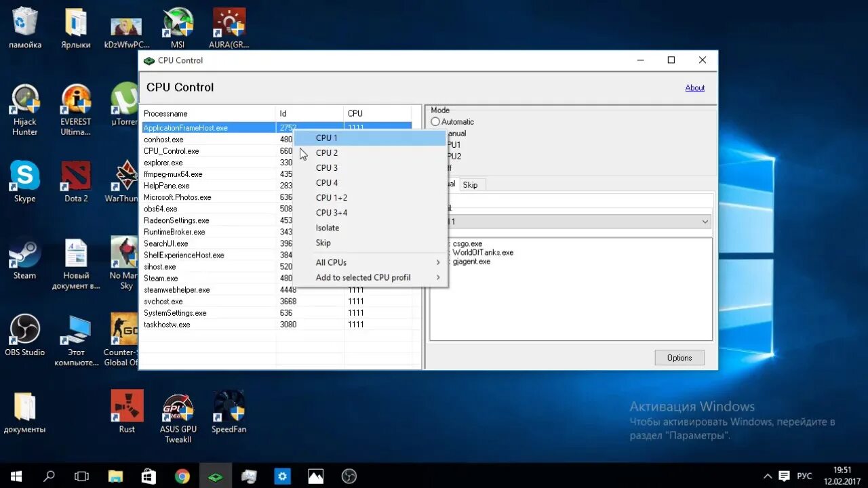Select the AURA desktop shortcut
Screen dimensions: 868x488
[x=229, y=28]
